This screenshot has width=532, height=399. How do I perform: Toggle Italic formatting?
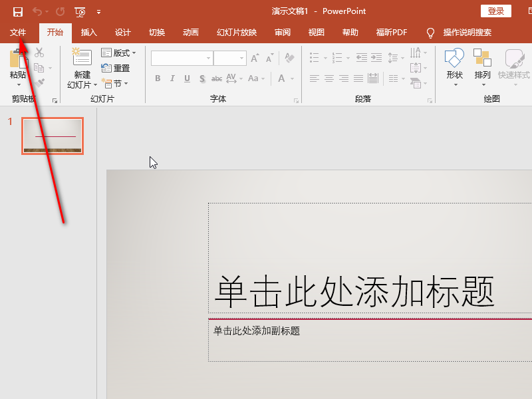click(x=172, y=78)
